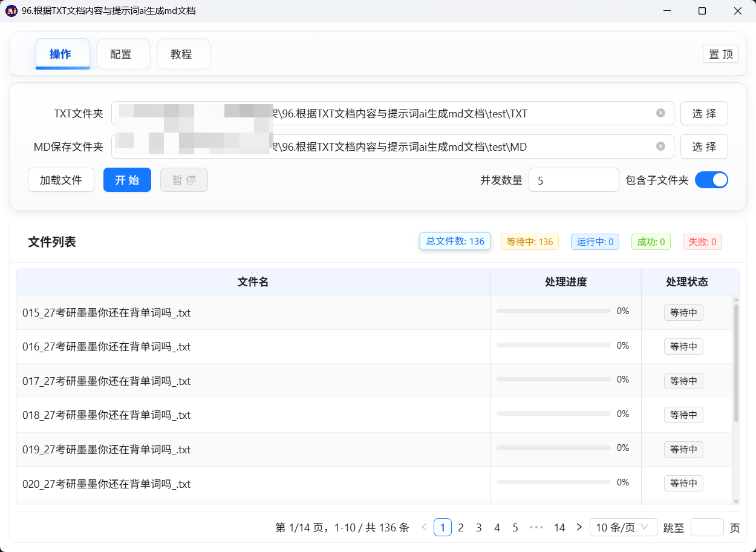Disable the 包含子文件夹 toggle
The width and height of the screenshot is (756, 552).
point(711,180)
